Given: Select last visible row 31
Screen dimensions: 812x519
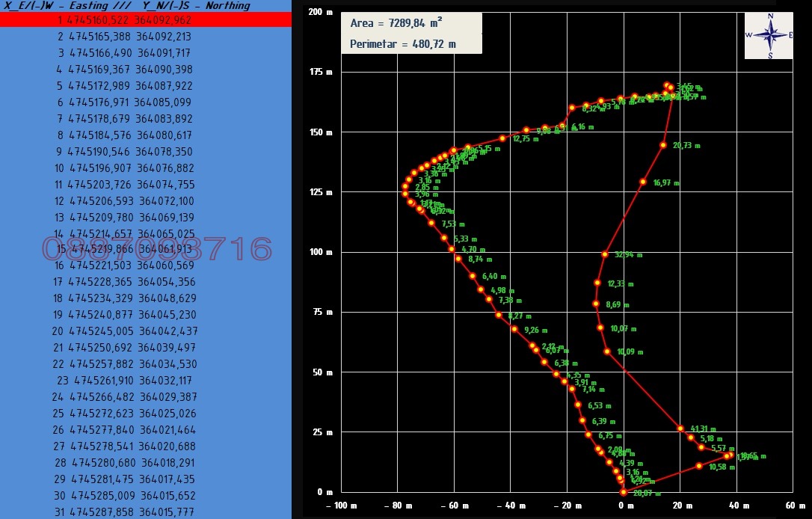Looking at the screenshot, I should click(x=146, y=512).
